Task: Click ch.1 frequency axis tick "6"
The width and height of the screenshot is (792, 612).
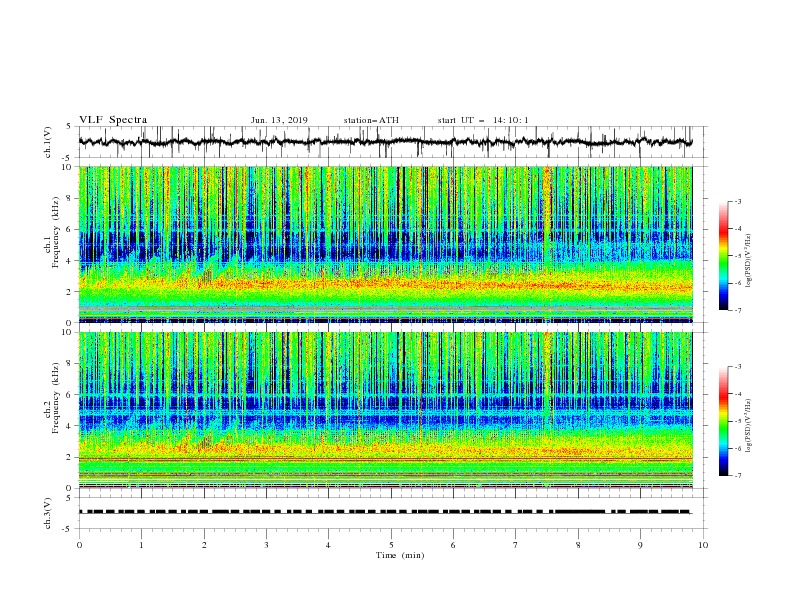Action: coord(70,229)
